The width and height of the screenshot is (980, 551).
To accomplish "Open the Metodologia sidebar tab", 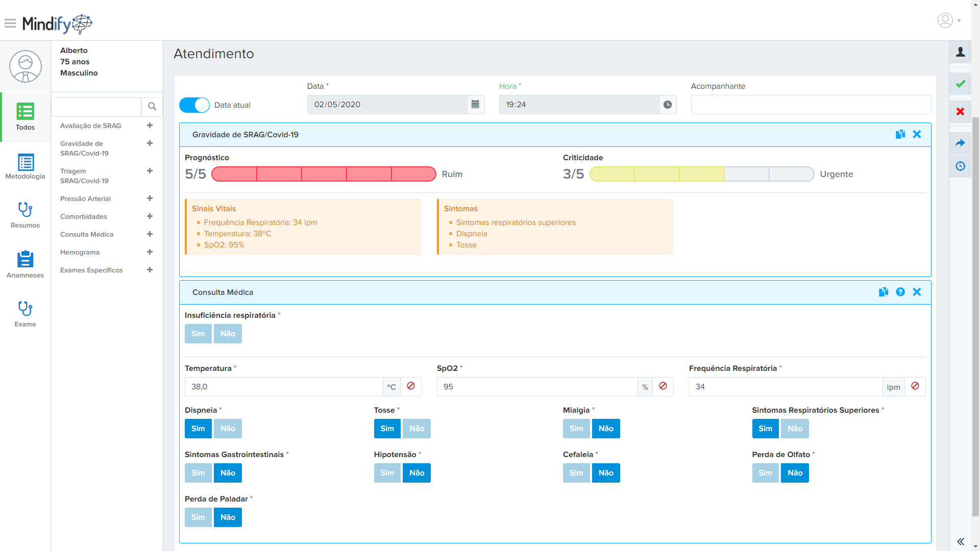I will [x=25, y=167].
